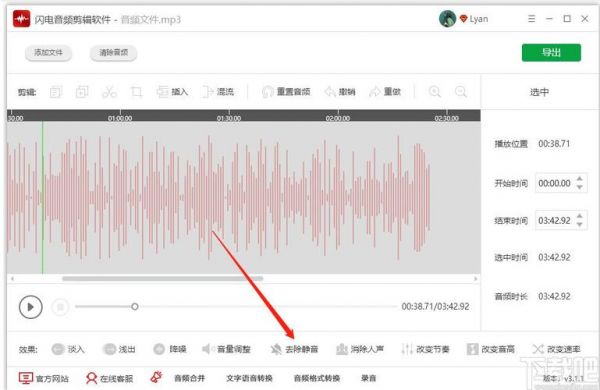The width and height of the screenshot is (600, 390).
Task: Click the 01:30:00 timeline marker
Action: (x=229, y=118)
